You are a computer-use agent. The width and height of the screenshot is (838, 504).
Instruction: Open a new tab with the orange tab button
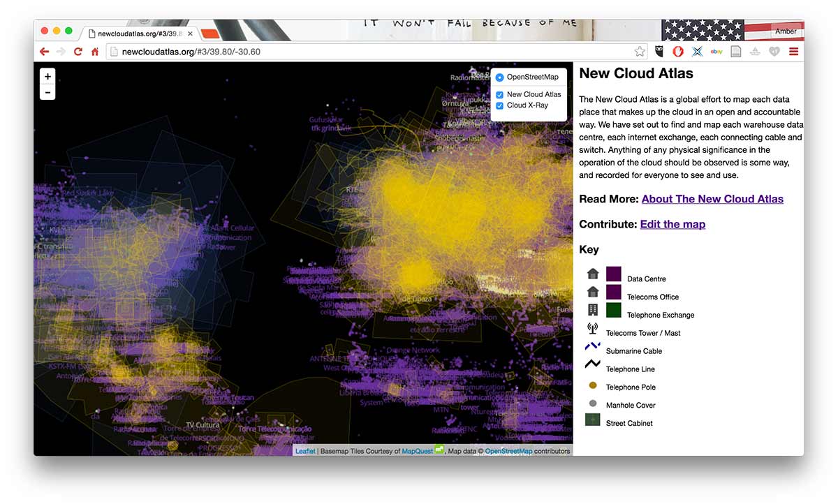(x=210, y=34)
